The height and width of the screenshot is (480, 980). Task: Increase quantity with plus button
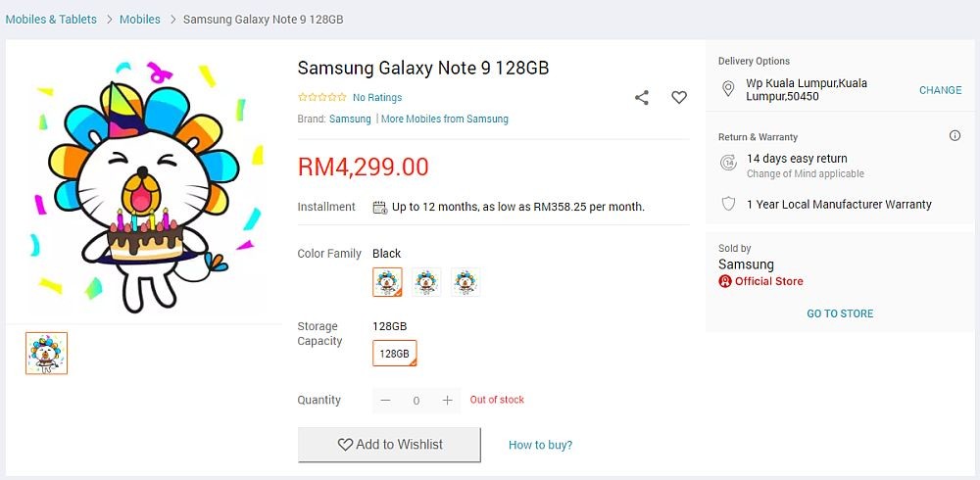point(447,400)
